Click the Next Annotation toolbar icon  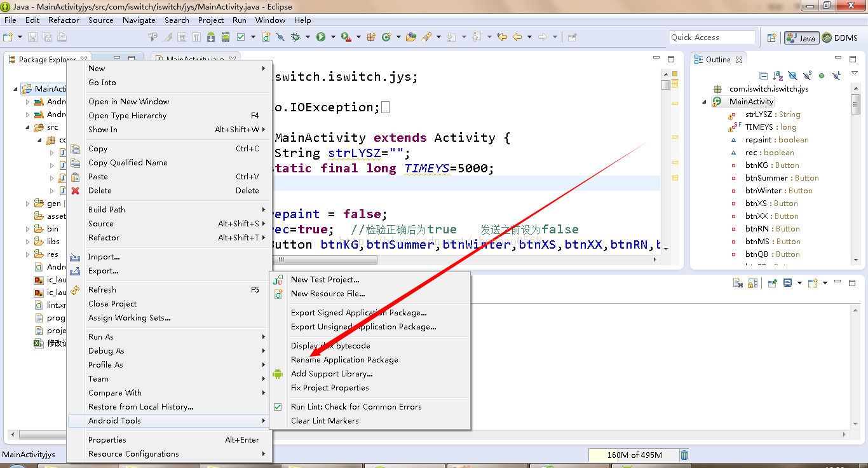pos(451,37)
